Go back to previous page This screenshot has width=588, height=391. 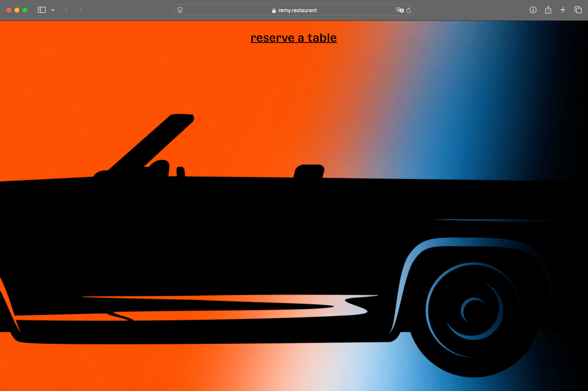click(66, 10)
